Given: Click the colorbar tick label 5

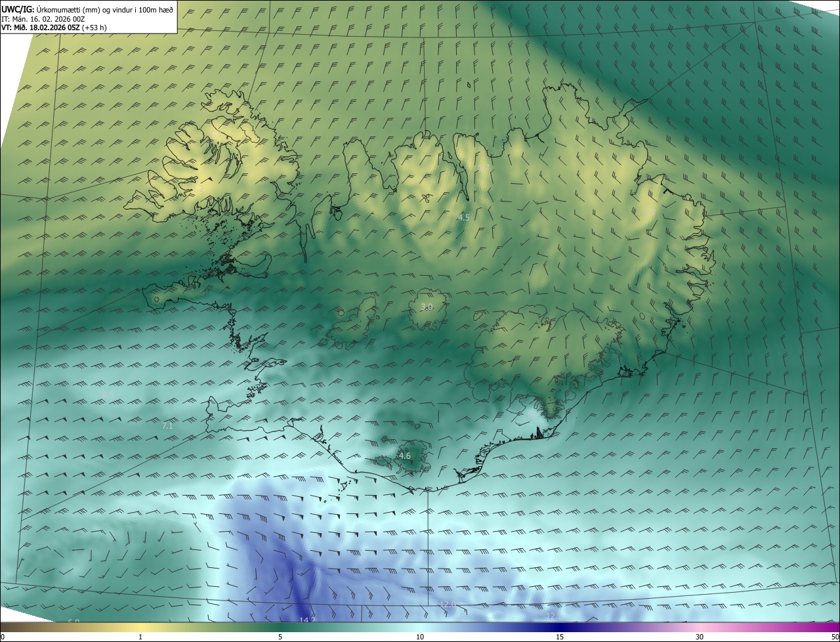Looking at the screenshot, I should click(x=280, y=637).
